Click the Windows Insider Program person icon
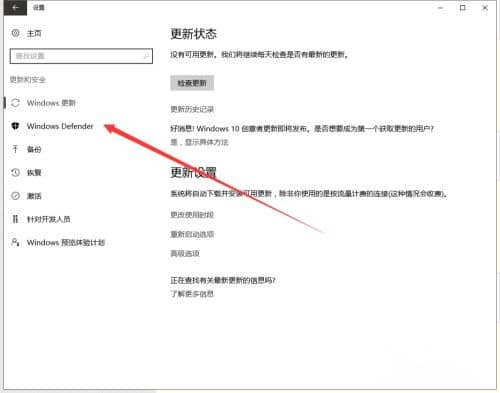Viewport: 500px width, 393px height. (15, 242)
